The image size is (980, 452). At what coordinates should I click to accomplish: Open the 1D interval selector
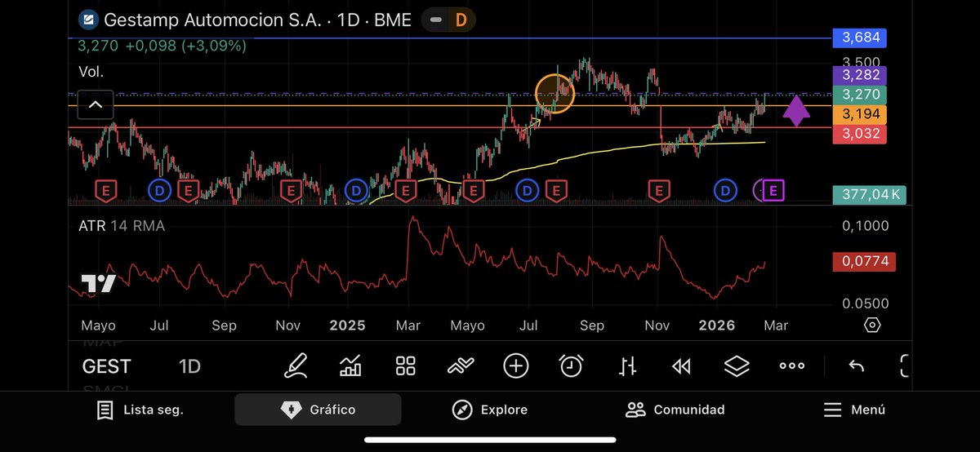pos(189,367)
